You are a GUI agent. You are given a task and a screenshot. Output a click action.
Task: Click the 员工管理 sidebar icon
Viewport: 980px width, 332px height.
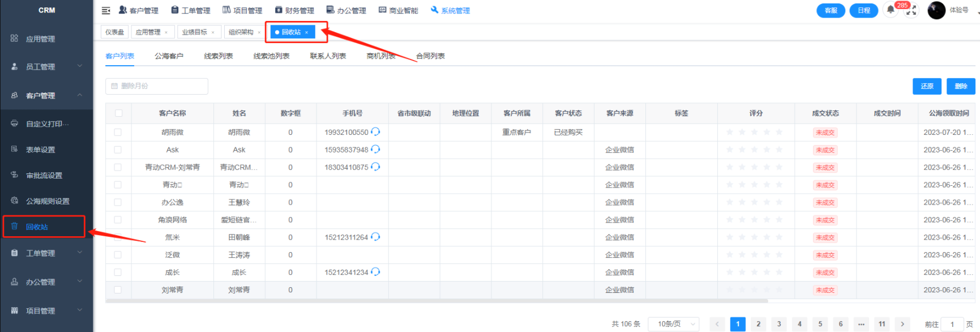click(14, 66)
